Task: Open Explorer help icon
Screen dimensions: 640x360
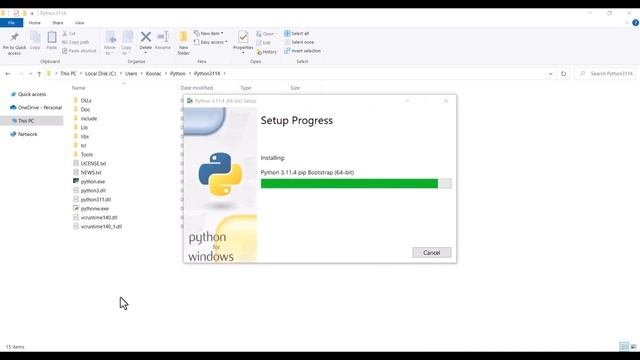Action: click(x=635, y=23)
